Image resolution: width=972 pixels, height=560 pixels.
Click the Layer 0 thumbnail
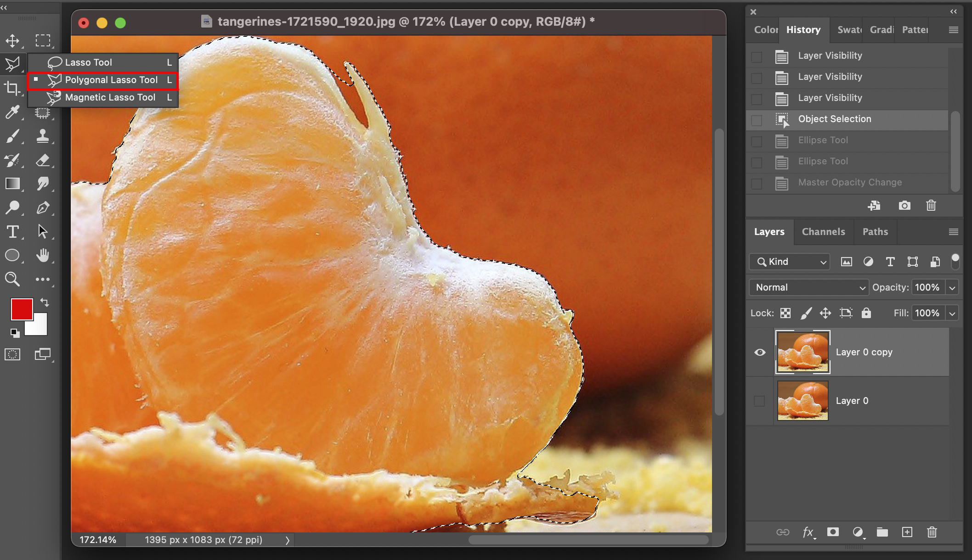coord(802,401)
